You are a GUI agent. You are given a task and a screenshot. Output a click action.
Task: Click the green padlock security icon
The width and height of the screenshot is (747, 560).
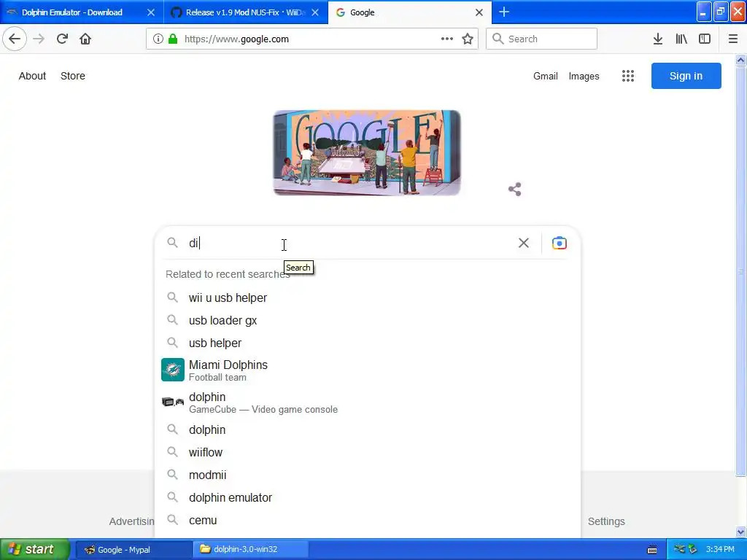click(x=173, y=39)
